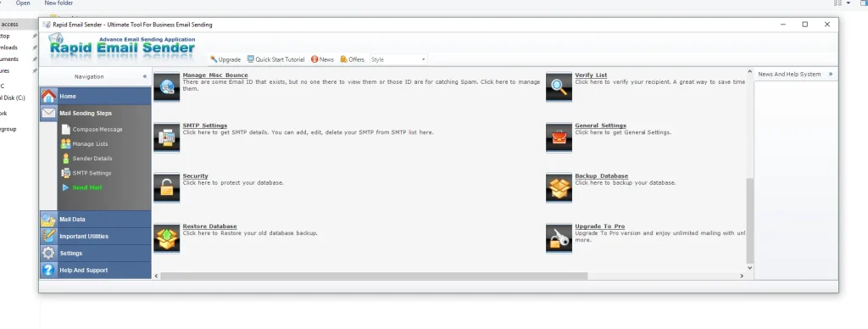The height and width of the screenshot is (329, 868).
Task: Click the Home house icon in navigation
Action: (x=48, y=96)
